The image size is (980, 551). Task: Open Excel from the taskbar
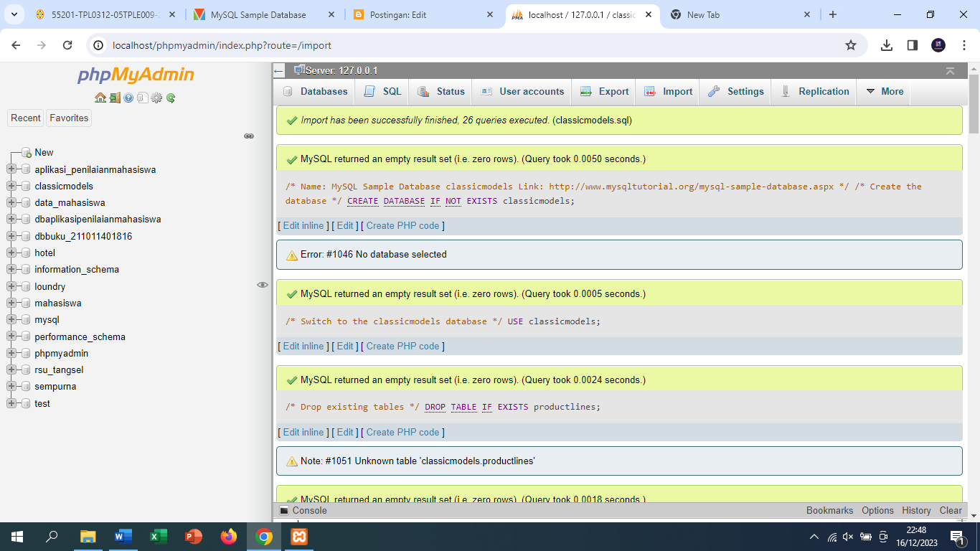[159, 536]
